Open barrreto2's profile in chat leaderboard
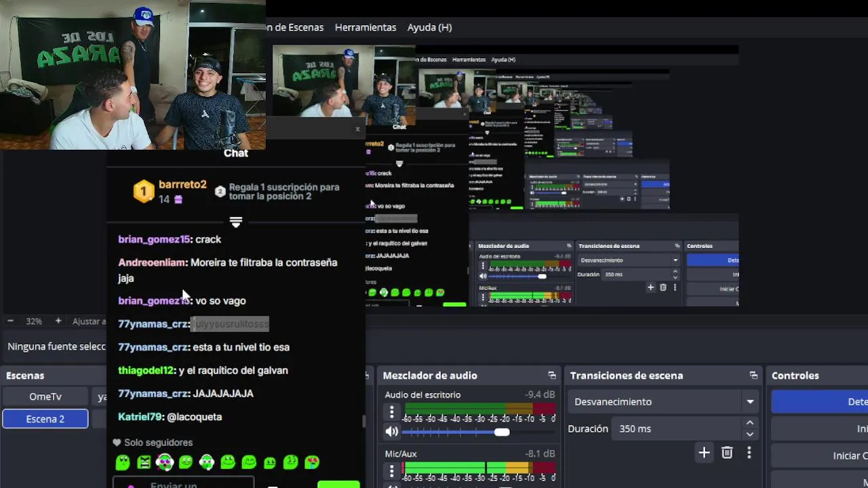The width and height of the screenshot is (868, 488). click(182, 184)
